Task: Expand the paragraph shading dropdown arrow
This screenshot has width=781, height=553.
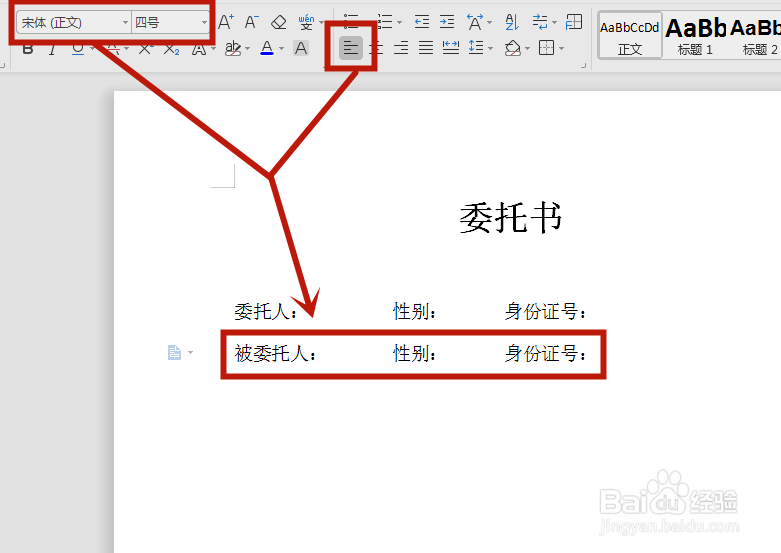Action: click(x=527, y=49)
